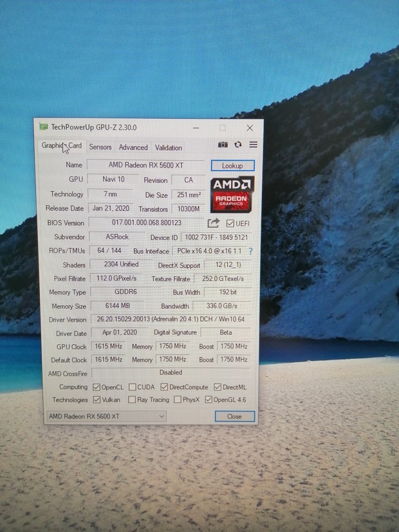The width and height of the screenshot is (399, 532).
Task: Click Bandwidth value '336.0 GB/s'
Action: [222, 306]
